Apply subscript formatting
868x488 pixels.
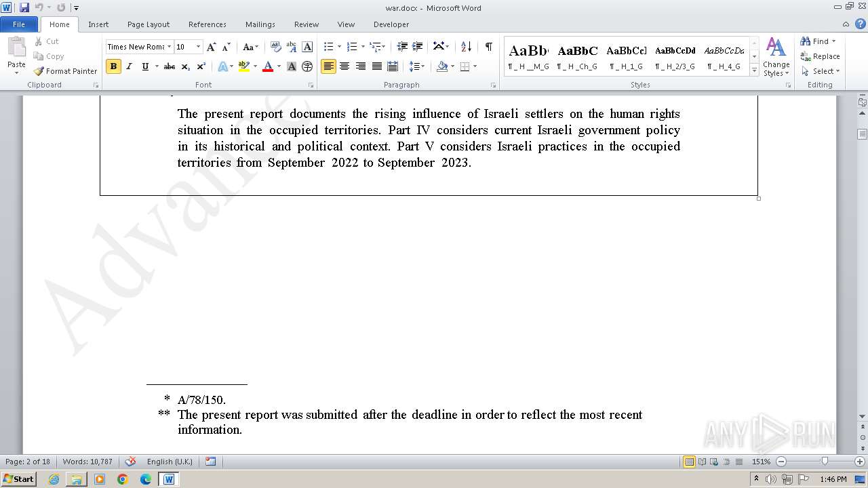click(x=186, y=66)
